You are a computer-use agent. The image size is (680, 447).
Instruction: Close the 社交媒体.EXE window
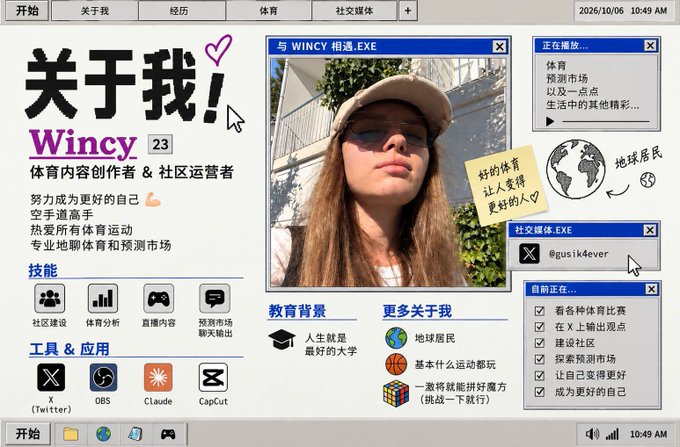pyautogui.click(x=650, y=230)
